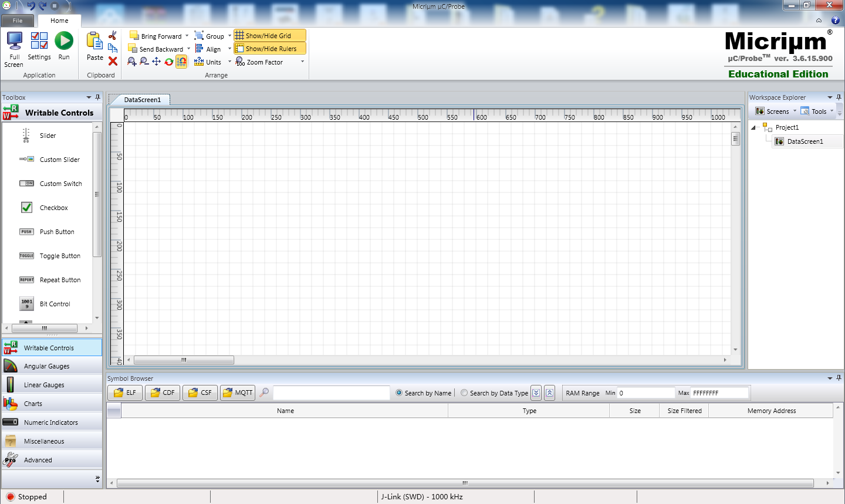Copy selection with the copy icon

point(113,48)
